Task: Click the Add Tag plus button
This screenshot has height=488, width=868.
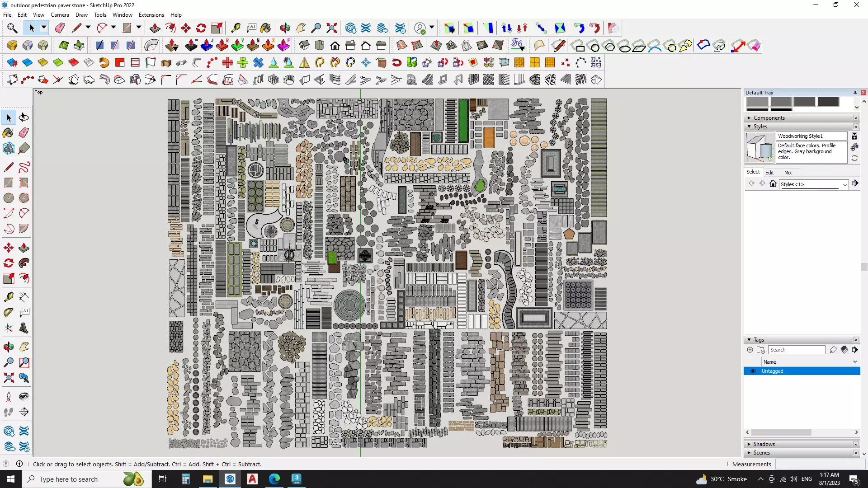Action: [x=750, y=350]
